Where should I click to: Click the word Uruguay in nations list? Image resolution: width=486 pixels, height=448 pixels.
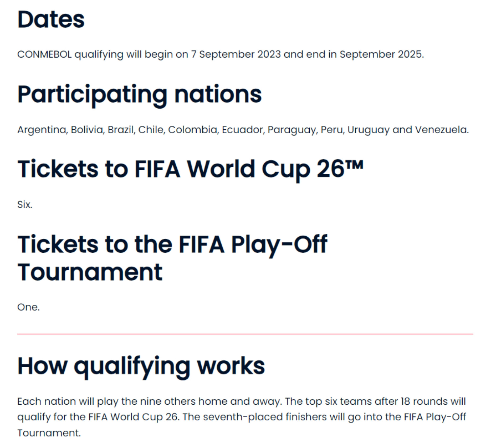tap(368, 130)
